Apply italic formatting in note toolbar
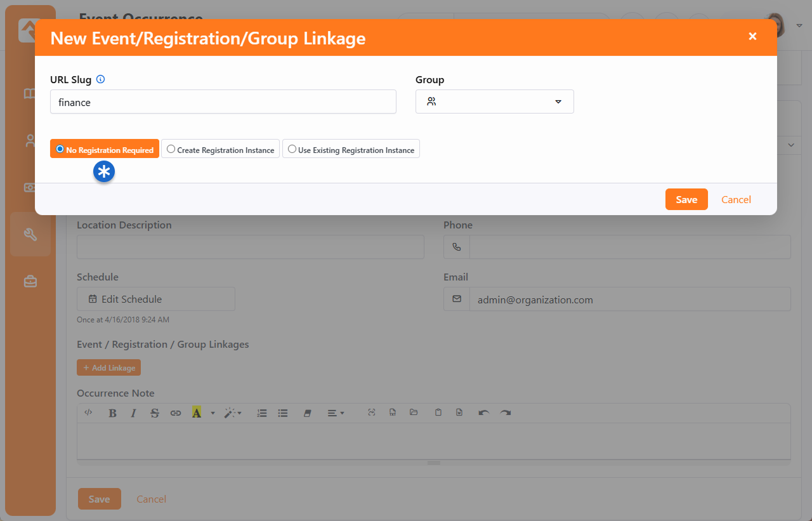This screenshot has width=812, height=521. coord(133,413)
